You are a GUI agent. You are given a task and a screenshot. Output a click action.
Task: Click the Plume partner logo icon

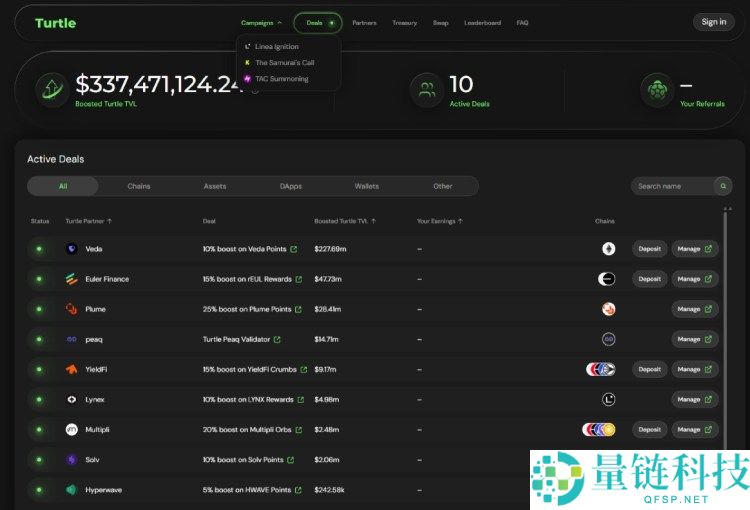click(71, 309)
